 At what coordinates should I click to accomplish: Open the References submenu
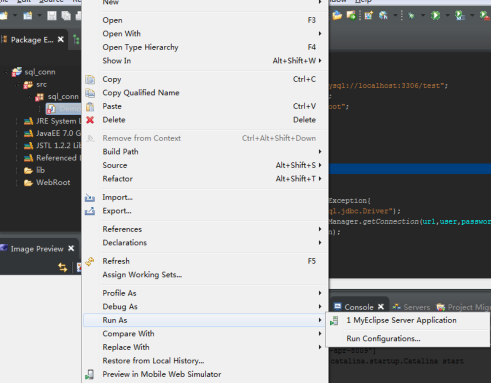click(x=205, y=229)
